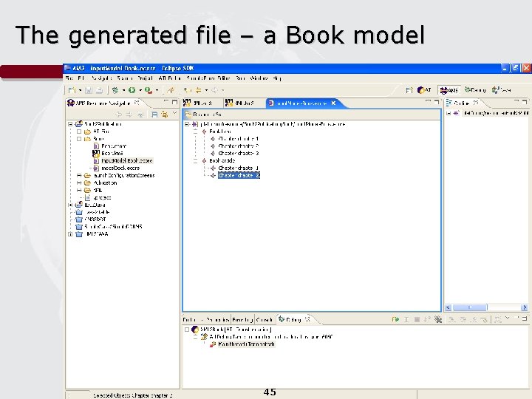Click the Outline horizontal scrollbar thumb
This screenshot has height=399, width=532.
470,307
